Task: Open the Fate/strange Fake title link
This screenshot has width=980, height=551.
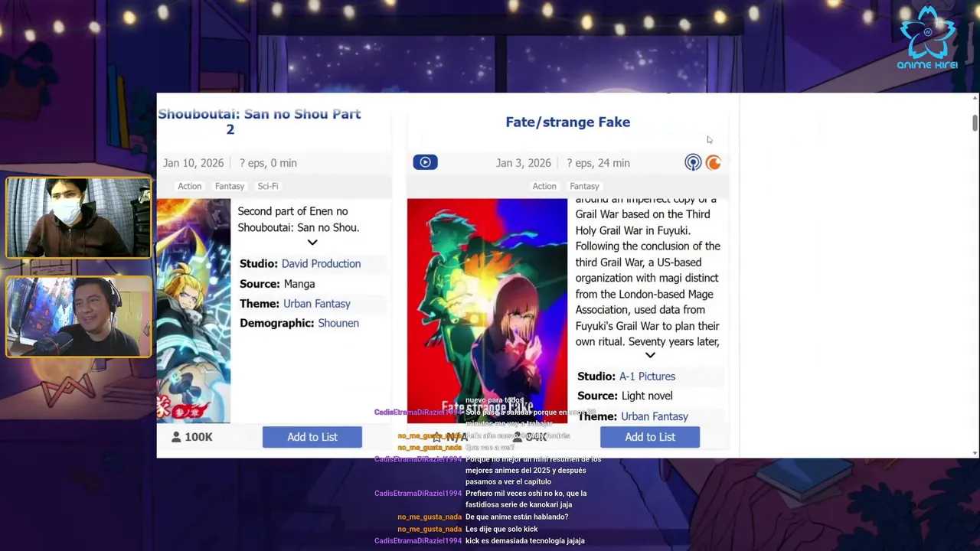Action: pyautogui.click(x=568, y=122)
